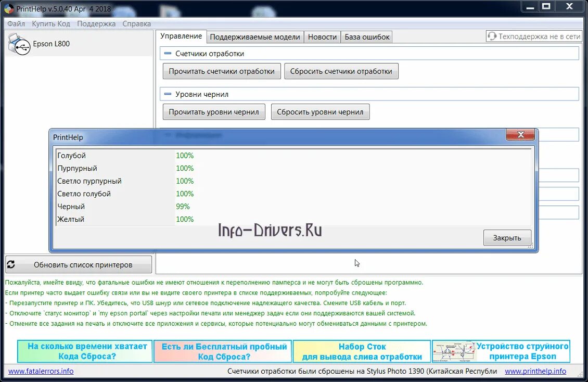Click the headset tech support icon
Viewport: 588px width, 382px height.
tap(492, 36)
